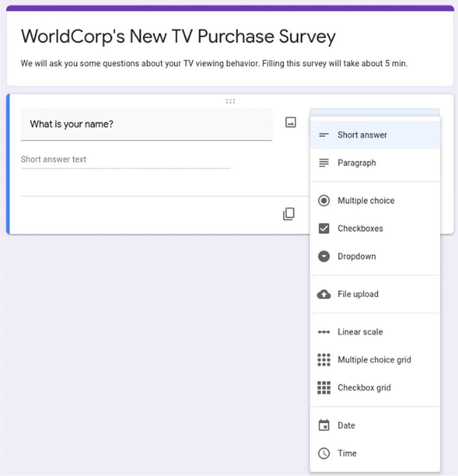
Task: Select the Checkboxes question type
Action: point(360,229)
